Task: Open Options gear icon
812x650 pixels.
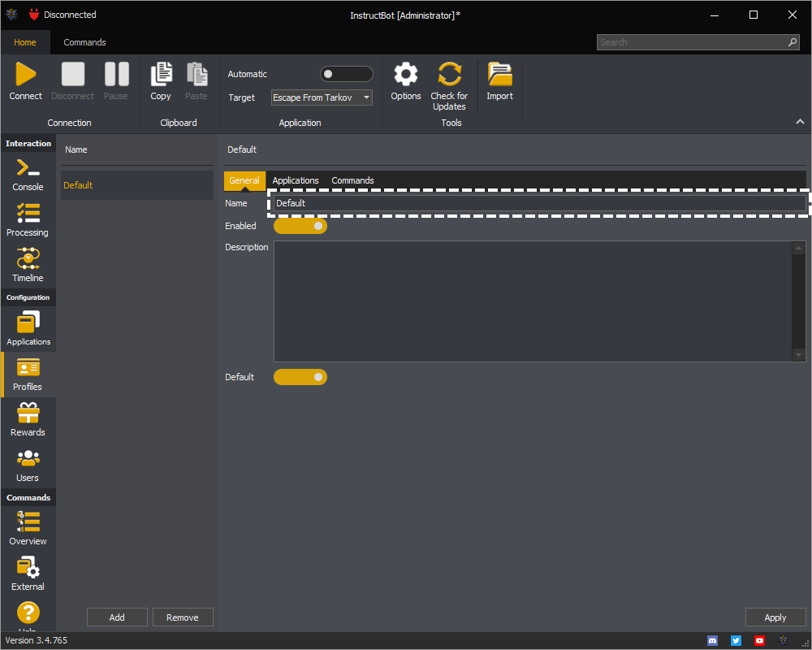Action: [405, 74]
